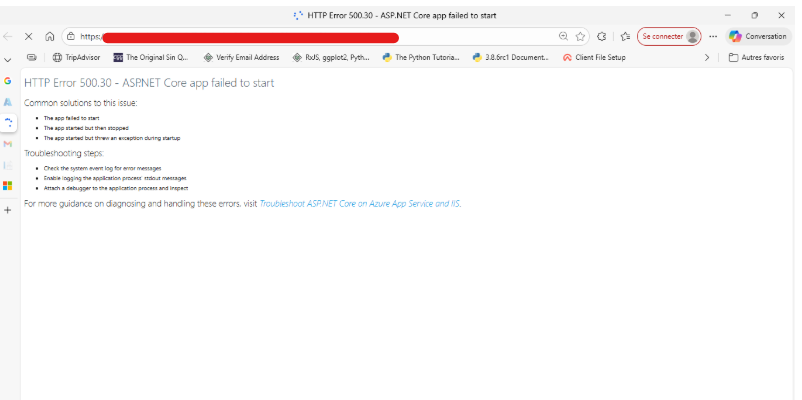Viewport: 802px width, 400px height.
Task: Open the TripAdvisor bookmark
Action: [x=77, y=57]
